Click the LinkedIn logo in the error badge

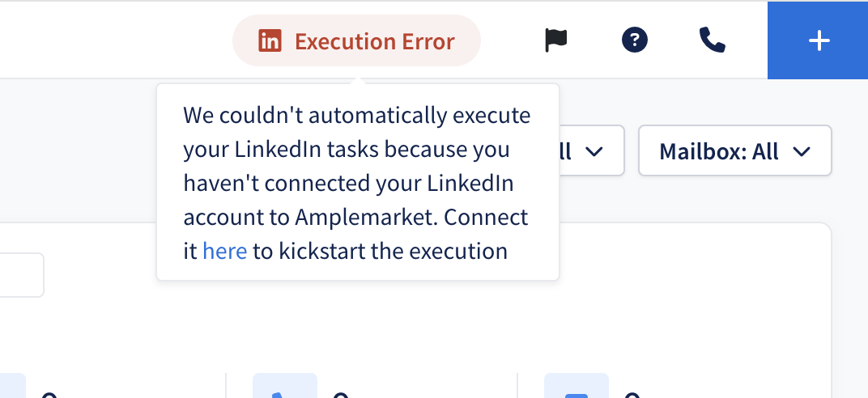click(270, 41)
